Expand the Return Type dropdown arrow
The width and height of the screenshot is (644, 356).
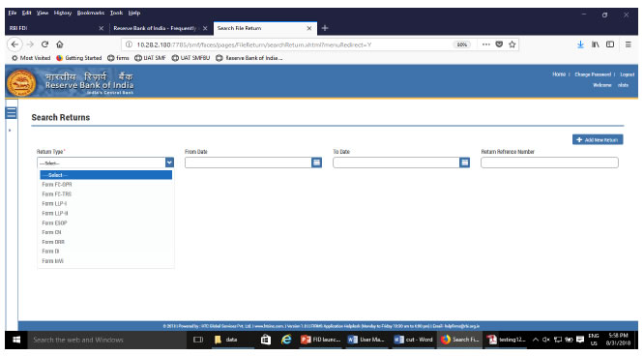[169, 163]
